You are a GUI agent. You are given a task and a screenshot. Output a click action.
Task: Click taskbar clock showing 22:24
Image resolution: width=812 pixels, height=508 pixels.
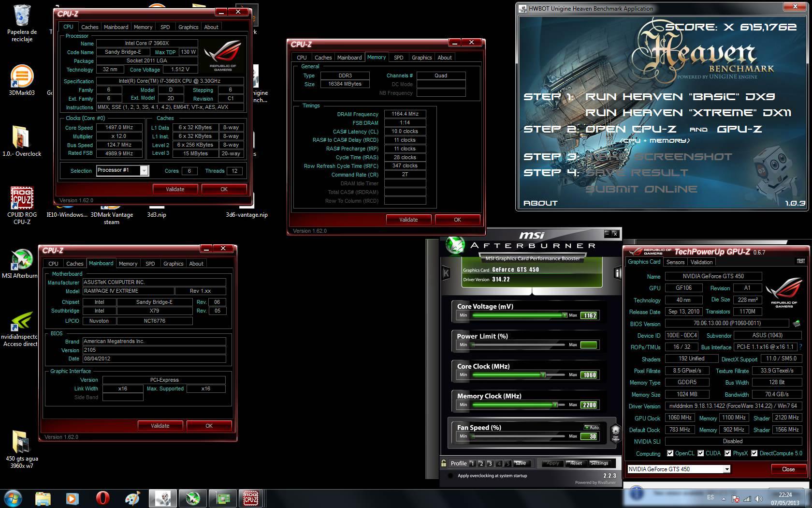[785, 499]
